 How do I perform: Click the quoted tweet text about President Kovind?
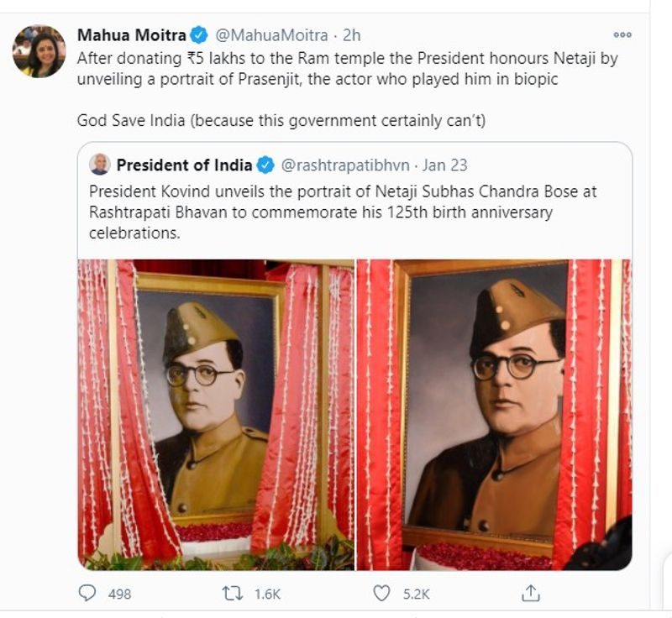(x=343, y=212)
